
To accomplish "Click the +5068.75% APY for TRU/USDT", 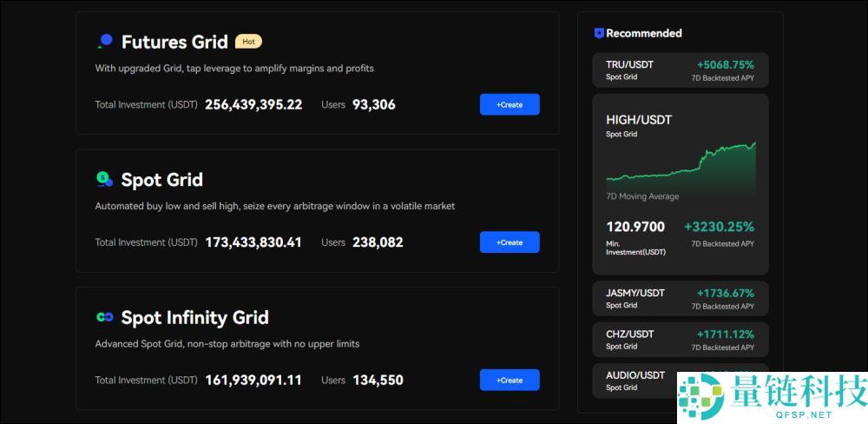I will pyautogui.click(x=725, y=64).
